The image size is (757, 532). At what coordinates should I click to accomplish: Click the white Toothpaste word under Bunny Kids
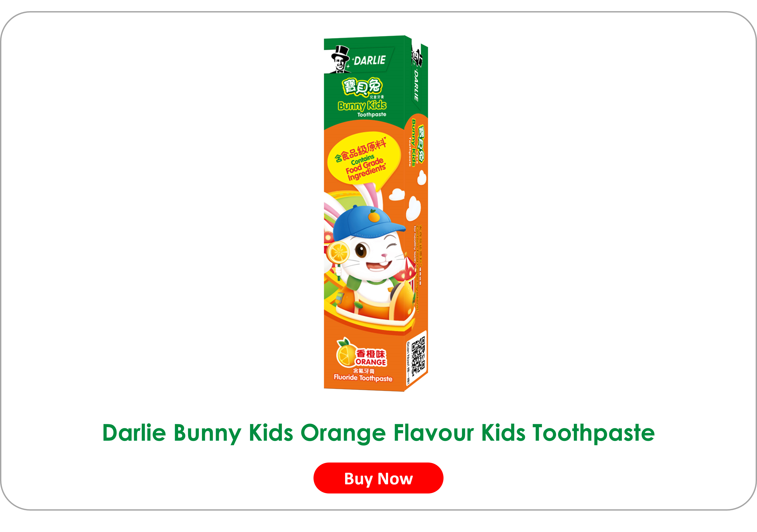pyautogui.click(x=372, y=114)
